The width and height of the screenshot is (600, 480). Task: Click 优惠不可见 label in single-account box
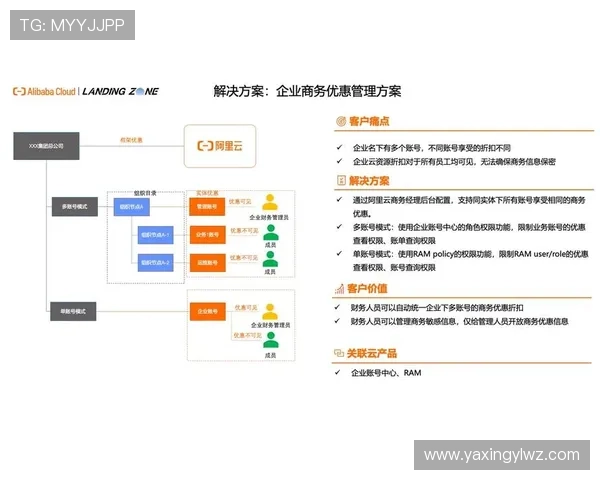click(x=248, y=335)
